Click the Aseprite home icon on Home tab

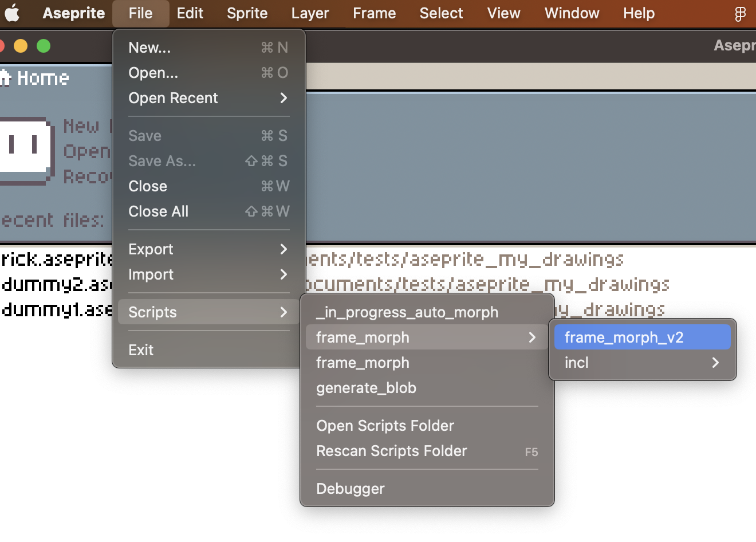coord(8,78)
